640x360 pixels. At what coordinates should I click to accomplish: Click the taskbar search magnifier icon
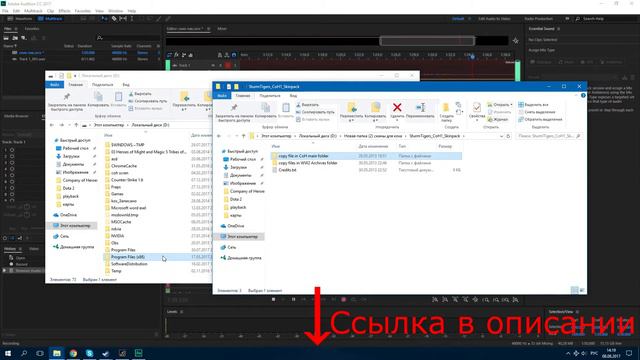(x=24, y=353)
